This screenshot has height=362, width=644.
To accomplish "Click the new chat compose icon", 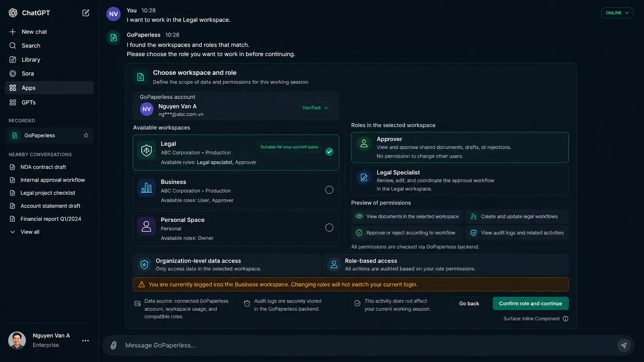I will 86,13.
